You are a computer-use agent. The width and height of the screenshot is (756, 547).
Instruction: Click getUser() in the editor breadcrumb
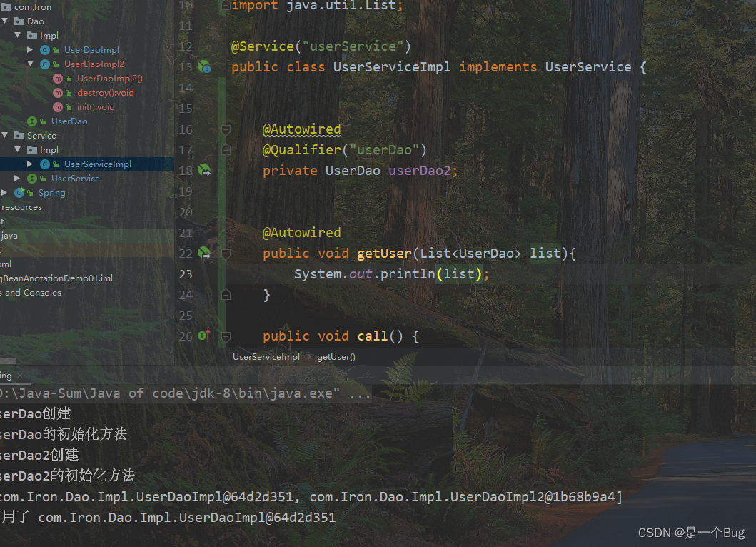(x=336, y=357)
